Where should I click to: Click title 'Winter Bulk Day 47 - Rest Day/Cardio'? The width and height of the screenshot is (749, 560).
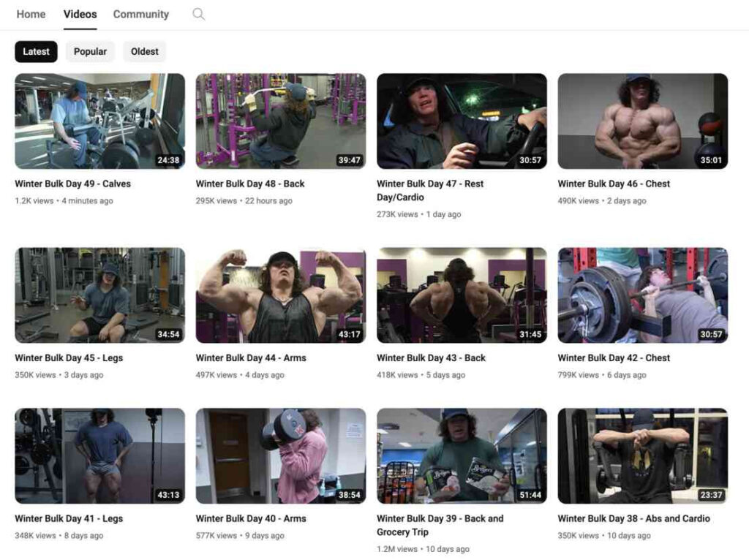click(x=430, y=191)
